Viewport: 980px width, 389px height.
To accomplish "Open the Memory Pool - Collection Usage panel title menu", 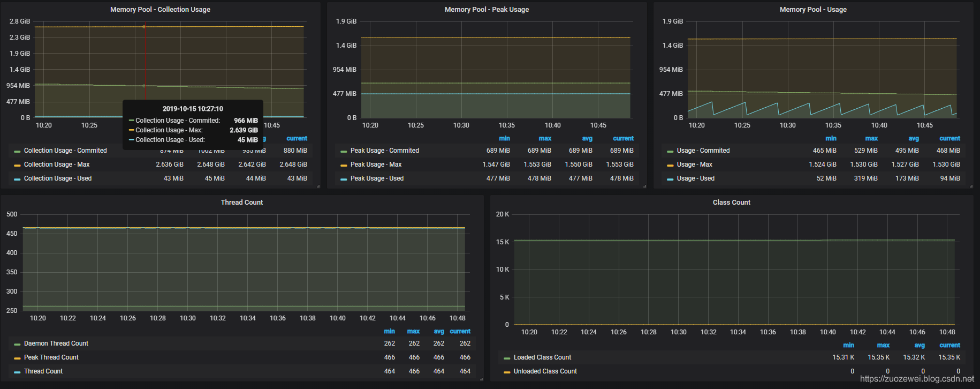I will pyautogui.click(x=160, y=10).
